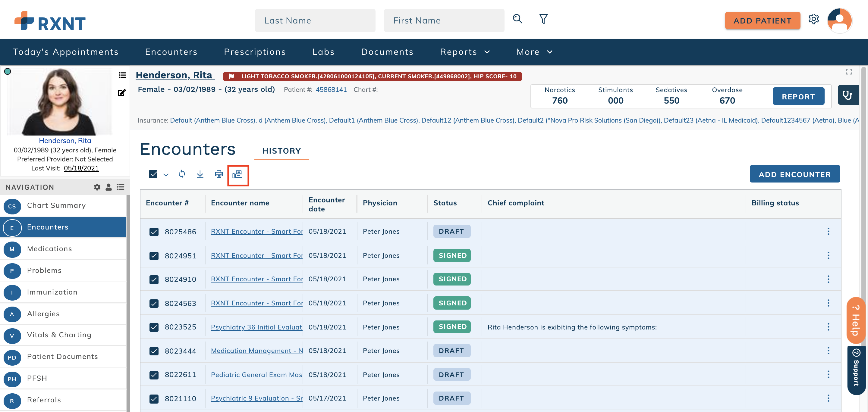The width and height of the screenshot is (868, 412).
Task: Expand the Reports menu dropdown
Action: coord(465,52)
